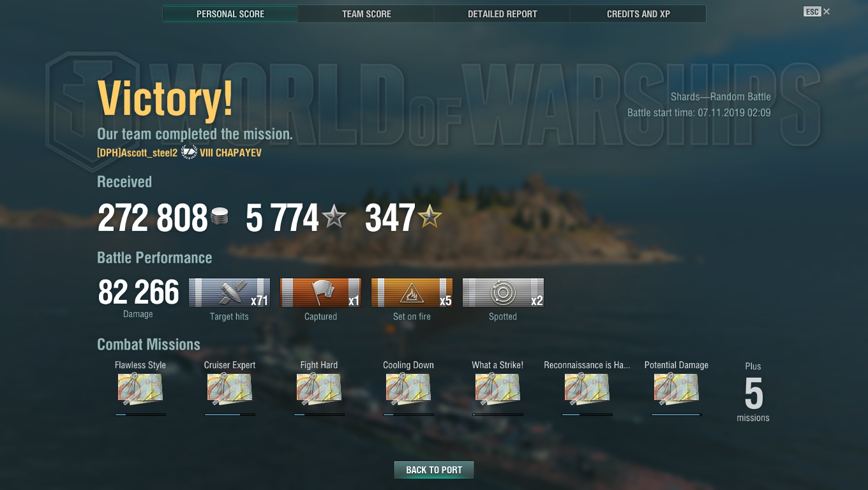Close results with the ESC button

[812, 11]
